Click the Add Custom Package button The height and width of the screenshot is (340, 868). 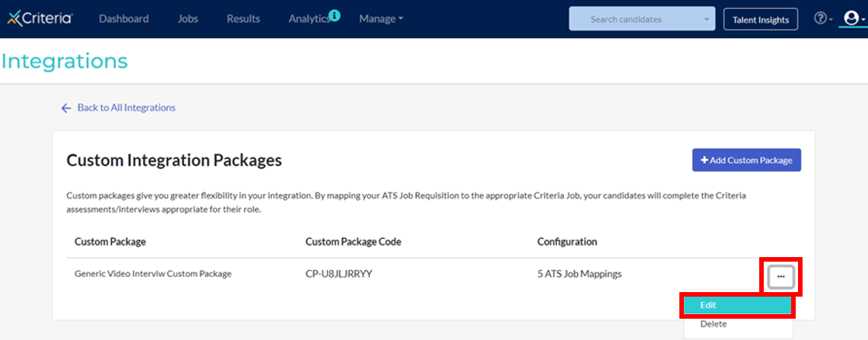point(746,160)
